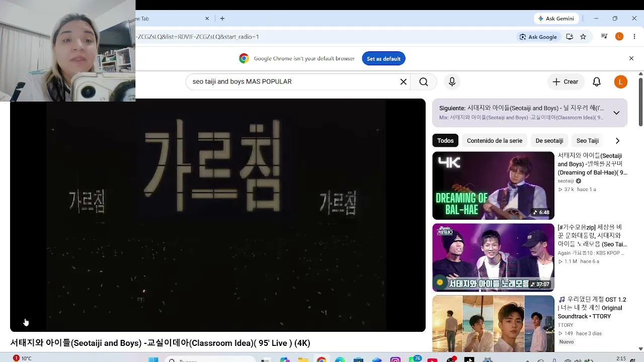Expand the Siguiente mix playlist panel
This screenshot has width=644, height=362.
click(616, 113)
